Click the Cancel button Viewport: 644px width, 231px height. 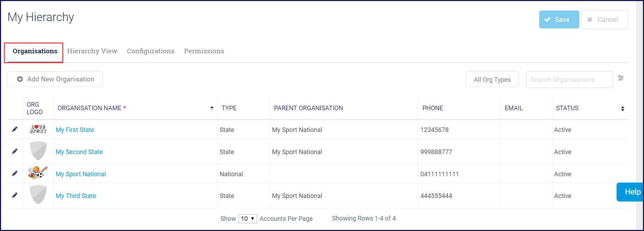click(604, 20)
